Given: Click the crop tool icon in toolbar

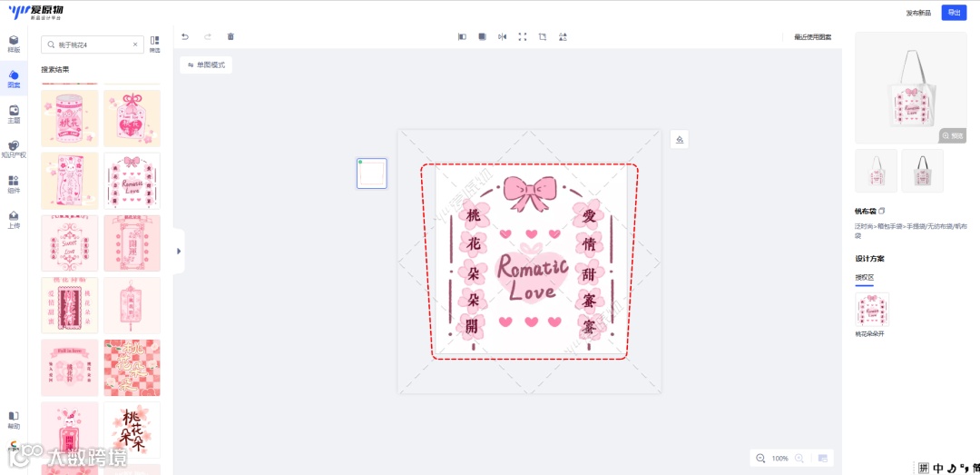Looking at the screenshot, I should [x=543, y=37].
